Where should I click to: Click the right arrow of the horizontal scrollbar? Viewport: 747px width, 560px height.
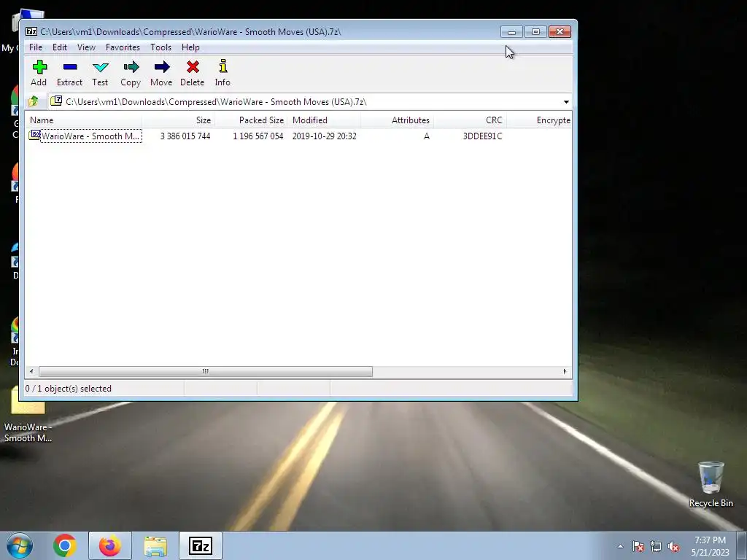(565, 371)
